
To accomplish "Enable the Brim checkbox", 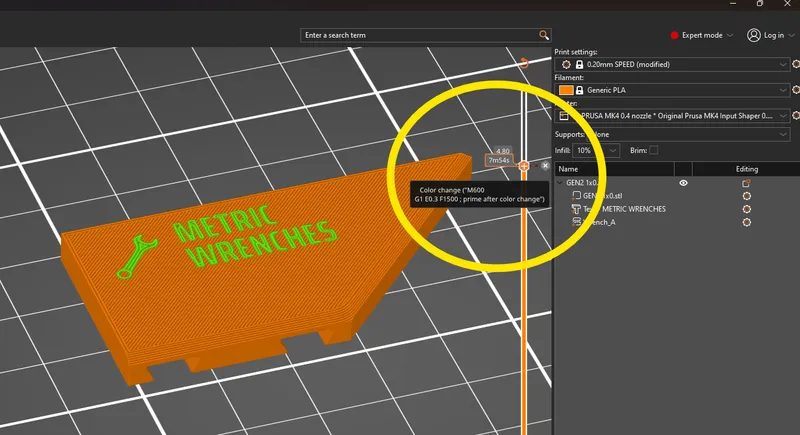I will (654, 150).
